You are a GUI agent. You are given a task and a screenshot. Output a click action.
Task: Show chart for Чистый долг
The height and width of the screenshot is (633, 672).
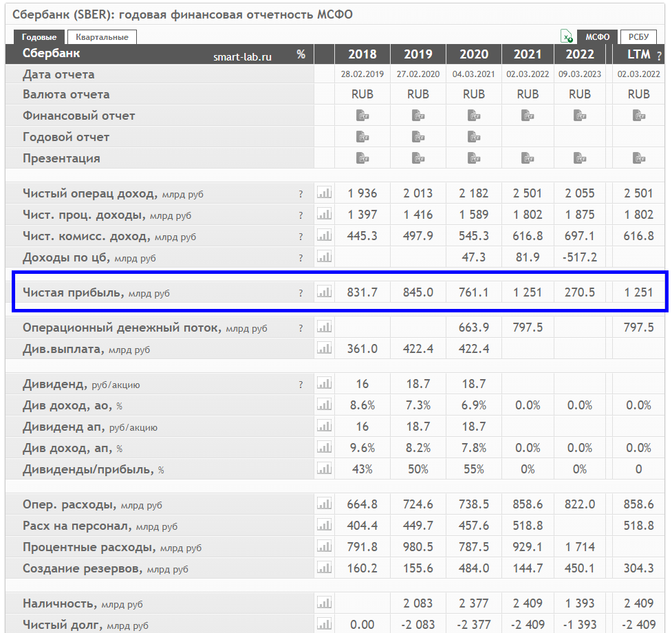click(325, 625)
